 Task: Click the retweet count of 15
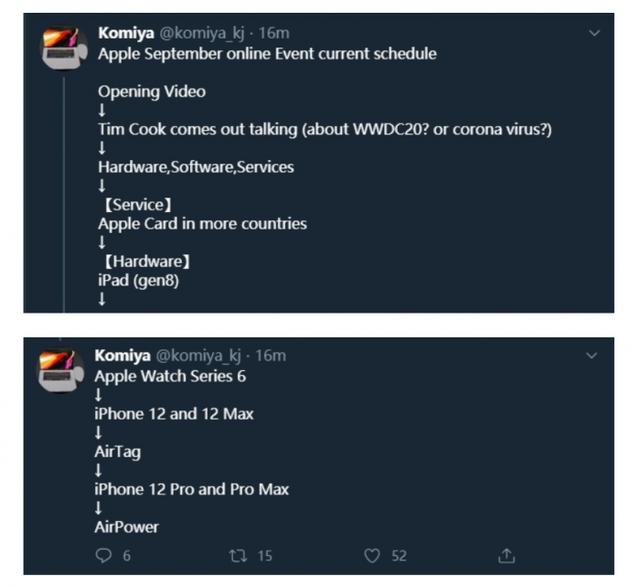click(264, 555)
